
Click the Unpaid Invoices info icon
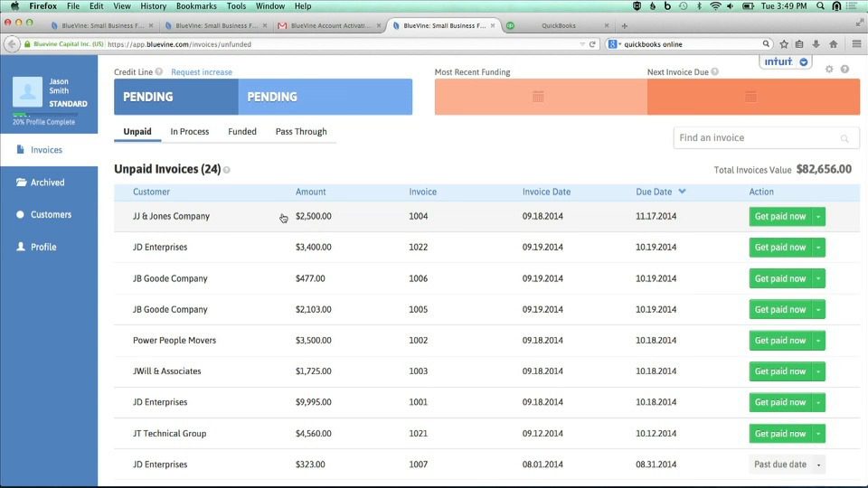[226, 170]
